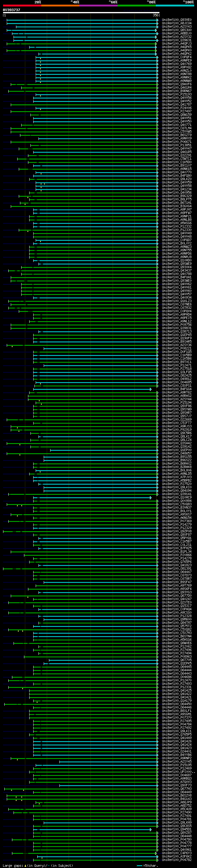Select the UniRef100_C1K5B9 label
Viewport: 197px width, 868px height.
click(x=177, y=355)
